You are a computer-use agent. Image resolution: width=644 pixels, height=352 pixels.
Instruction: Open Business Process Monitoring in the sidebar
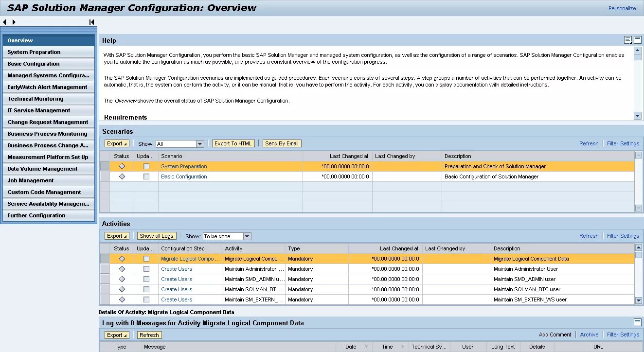[49, 134]
